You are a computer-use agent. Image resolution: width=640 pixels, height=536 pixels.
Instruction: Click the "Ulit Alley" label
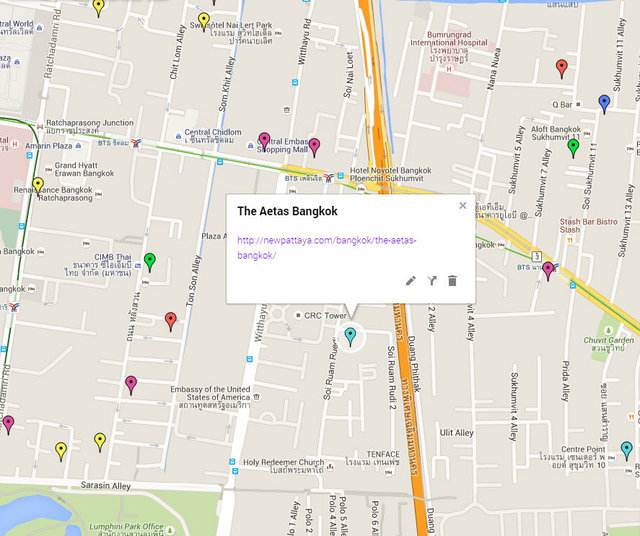(x=457, y=433)
